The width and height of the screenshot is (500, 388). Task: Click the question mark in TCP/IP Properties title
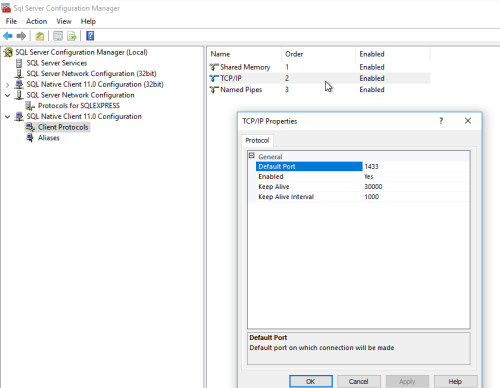click(x=441, y=121)
